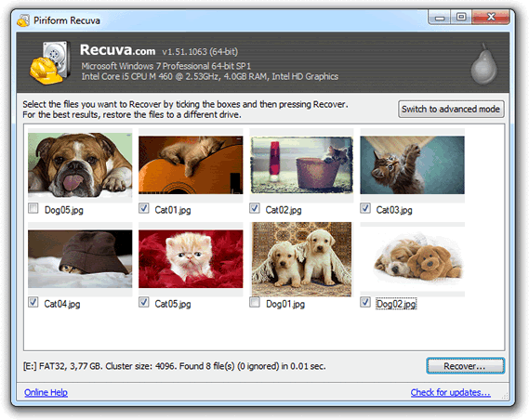The height and width of the screenshot is (420, 529).
Task: Tick the Dog05.jpg checkbox
Action: (33, 208)
